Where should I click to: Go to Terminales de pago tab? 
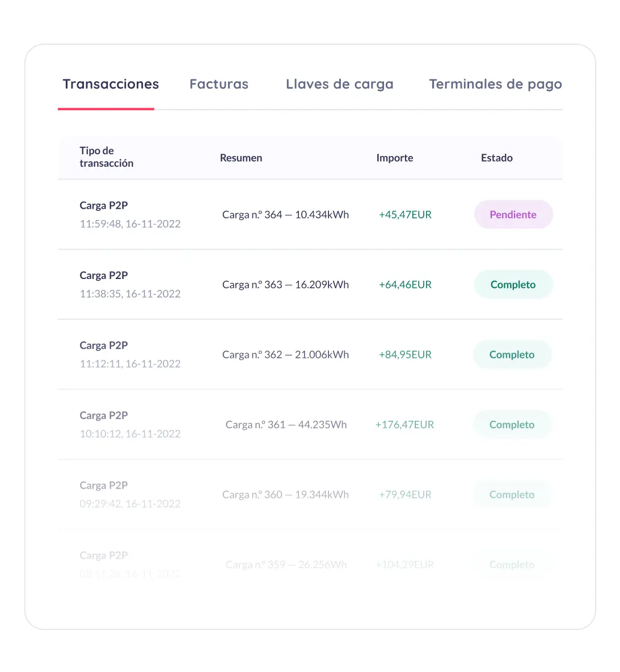[x=496, y=84]
